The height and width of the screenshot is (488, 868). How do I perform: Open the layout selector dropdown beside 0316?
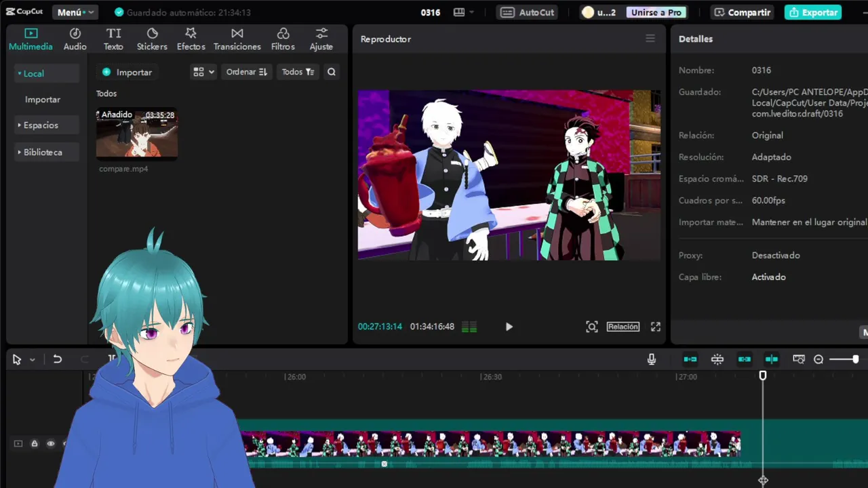tap(464, 12)
